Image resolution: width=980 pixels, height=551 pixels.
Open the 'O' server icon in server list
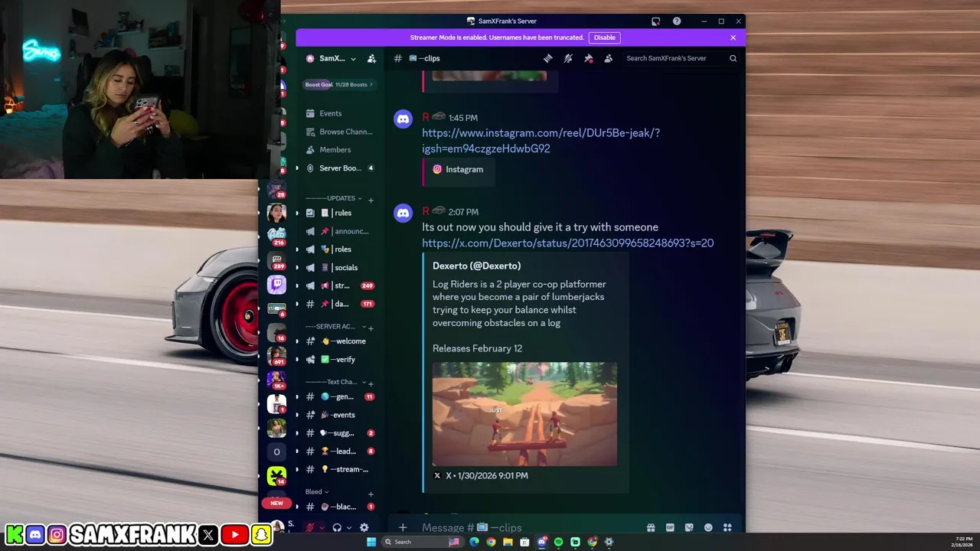pos(276,452)
